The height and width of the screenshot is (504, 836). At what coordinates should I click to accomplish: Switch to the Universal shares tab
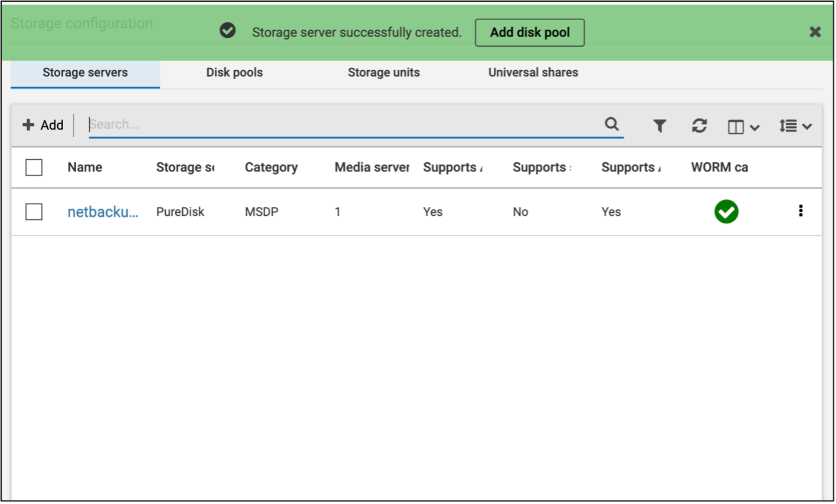click(533, 73)
